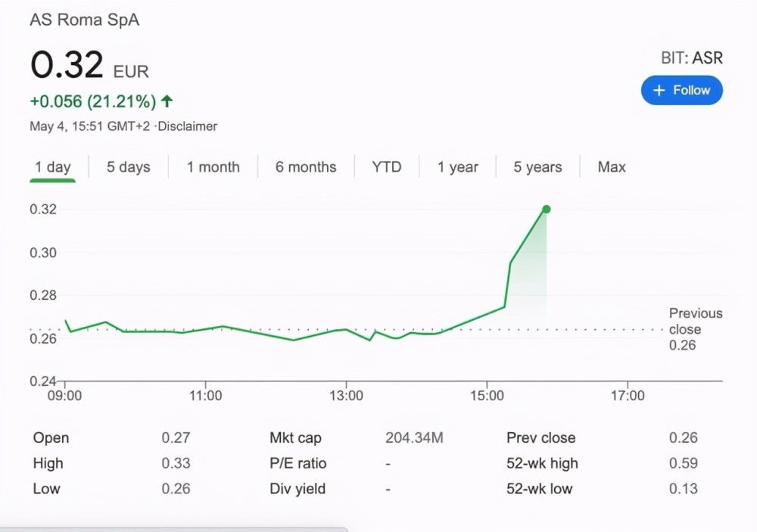Click the 0.32 price value

(67, 64)
